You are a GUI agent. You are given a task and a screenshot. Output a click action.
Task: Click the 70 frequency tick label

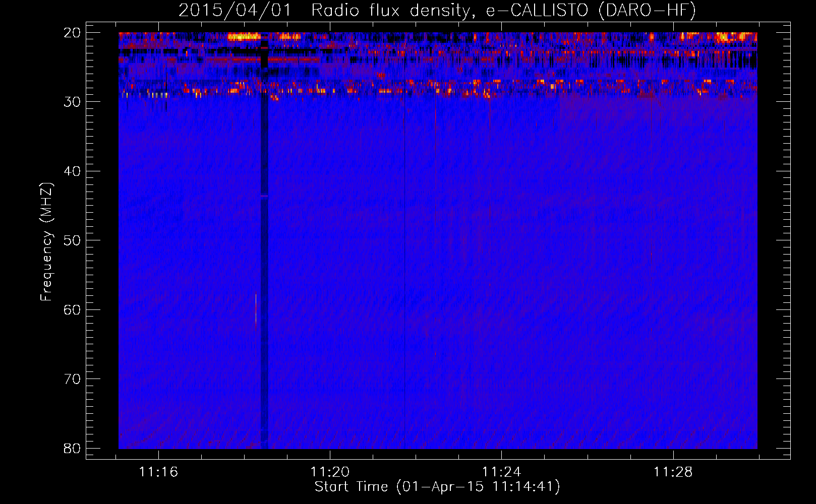(x=73, y=380)
